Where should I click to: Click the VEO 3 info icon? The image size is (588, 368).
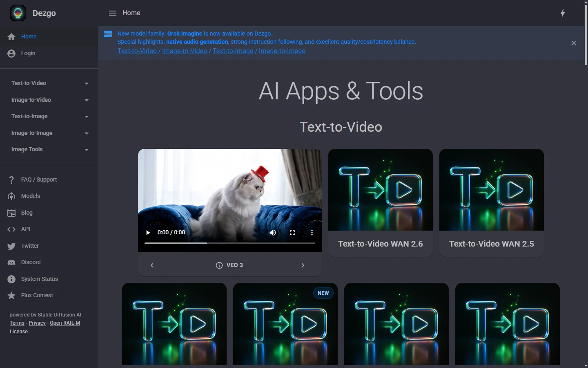pyautogui.click(x=219, y=265)
